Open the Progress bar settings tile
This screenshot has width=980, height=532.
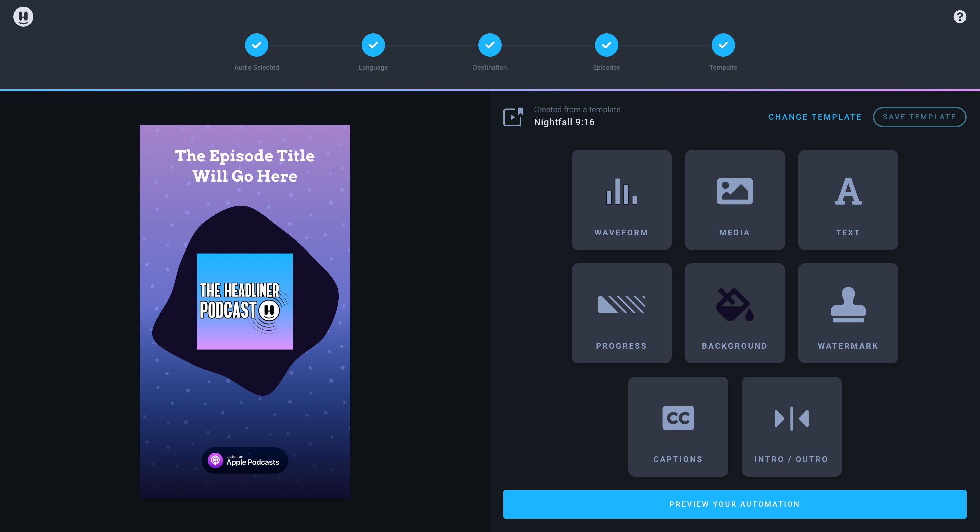pos(621,313)
